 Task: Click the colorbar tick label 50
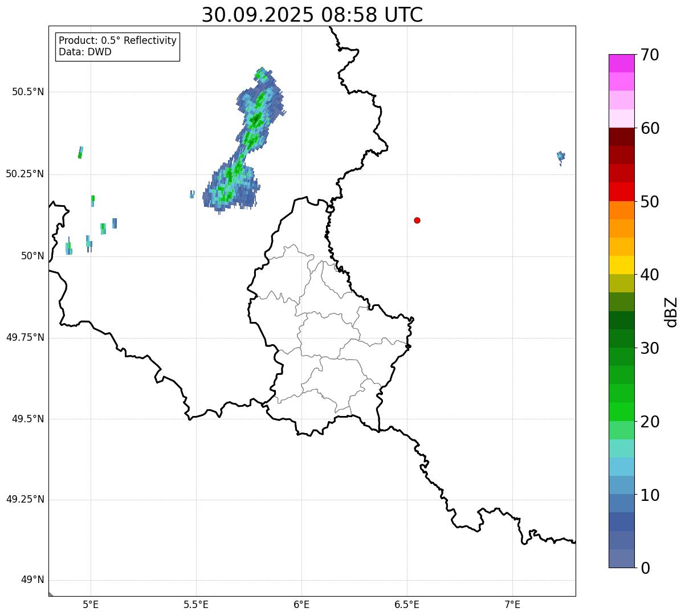[650, 201]
